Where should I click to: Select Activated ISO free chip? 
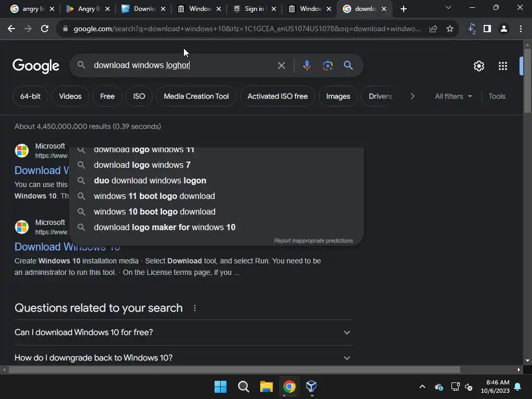[277, 96]
